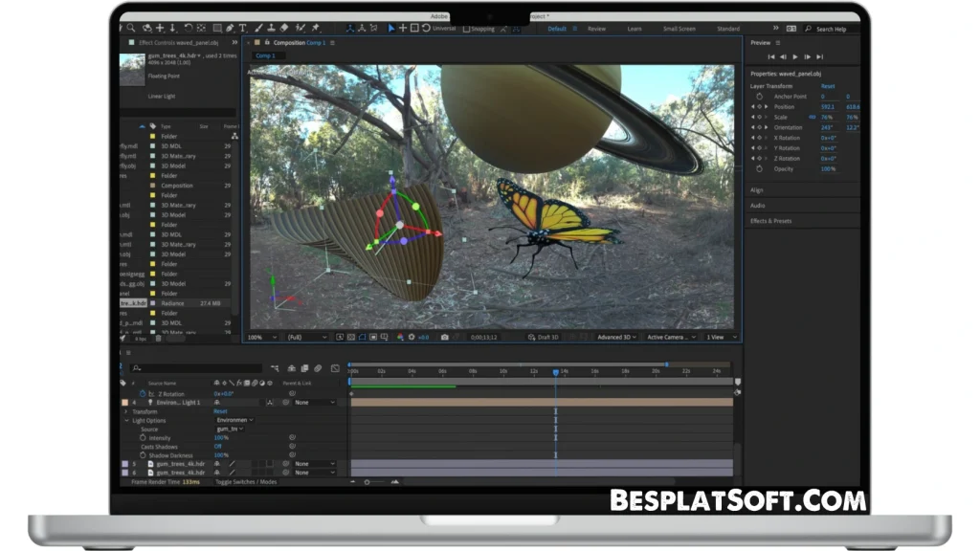Open the Parent & Link dropdown for Light 1
The height and width of the screenshot is (551, 980).
point(314,402)
